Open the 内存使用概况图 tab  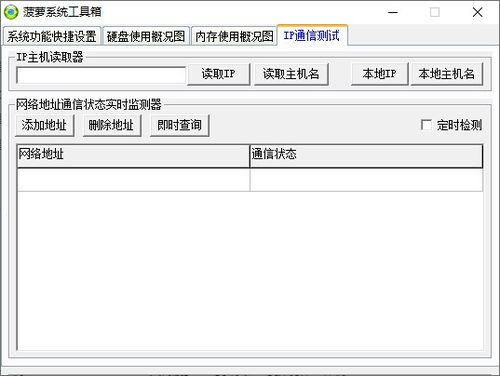pyautogui.click(x=234, y=36)
